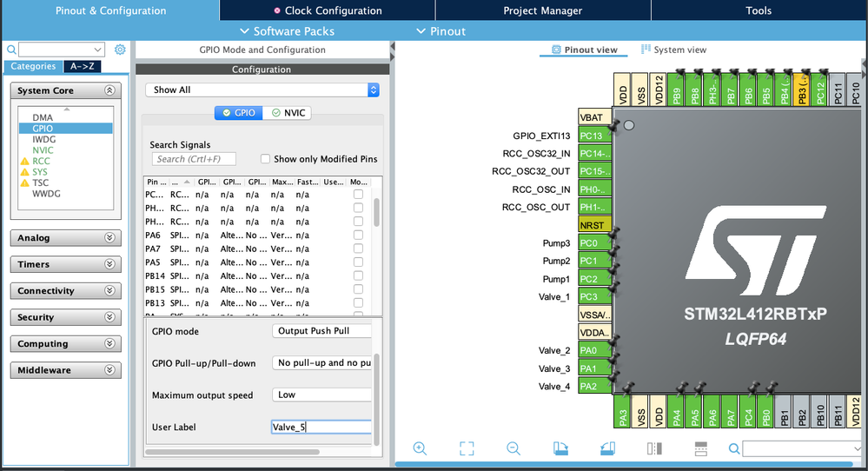Click the grey PB1 pin at bottom
This screenshot has height=471, width=868.
784,411
